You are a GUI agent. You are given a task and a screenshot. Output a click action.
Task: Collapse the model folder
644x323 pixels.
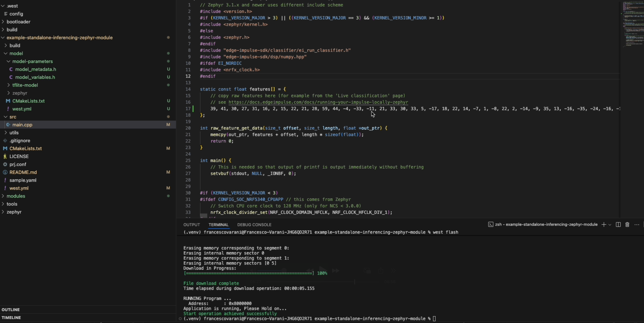point(6,53)
